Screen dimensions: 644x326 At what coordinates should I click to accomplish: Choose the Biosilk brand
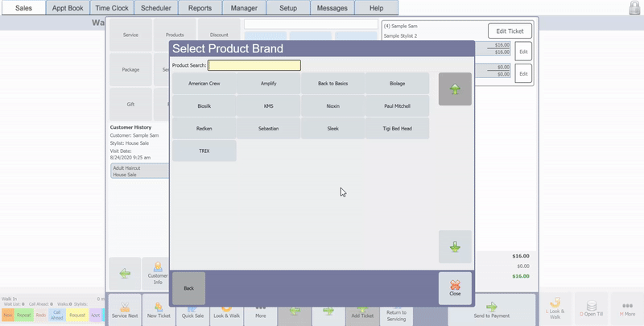204,106
